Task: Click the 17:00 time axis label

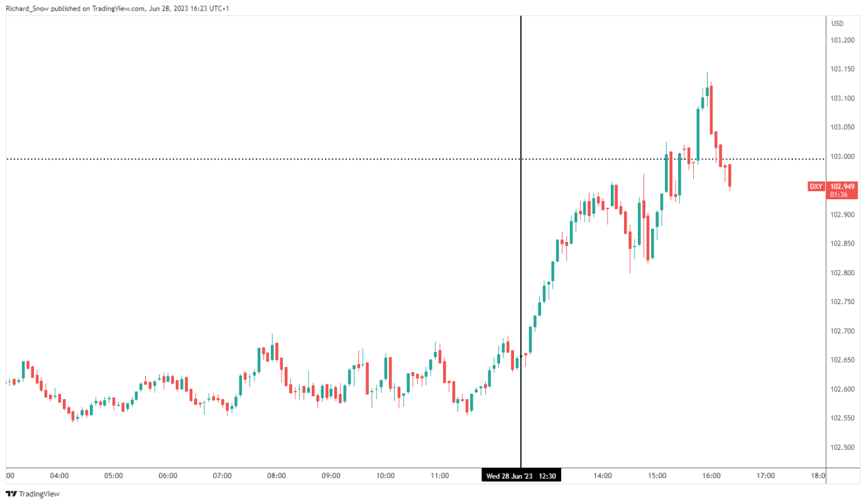Action: click(766, 476)
